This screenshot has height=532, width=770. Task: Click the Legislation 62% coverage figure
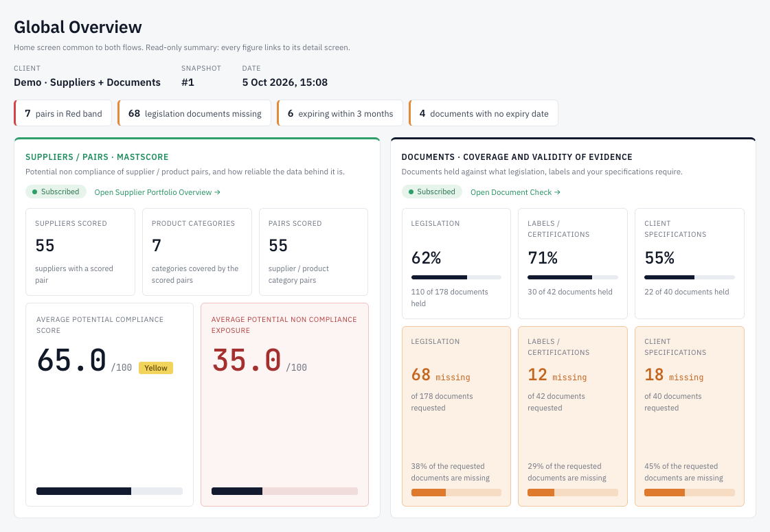[x=427, y=257]
